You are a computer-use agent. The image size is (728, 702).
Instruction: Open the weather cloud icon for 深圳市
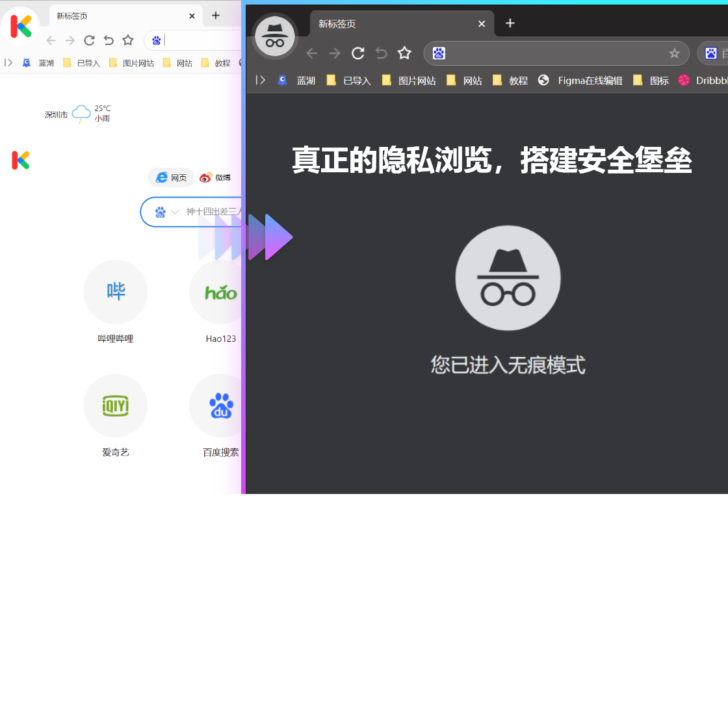click(81, 113)
